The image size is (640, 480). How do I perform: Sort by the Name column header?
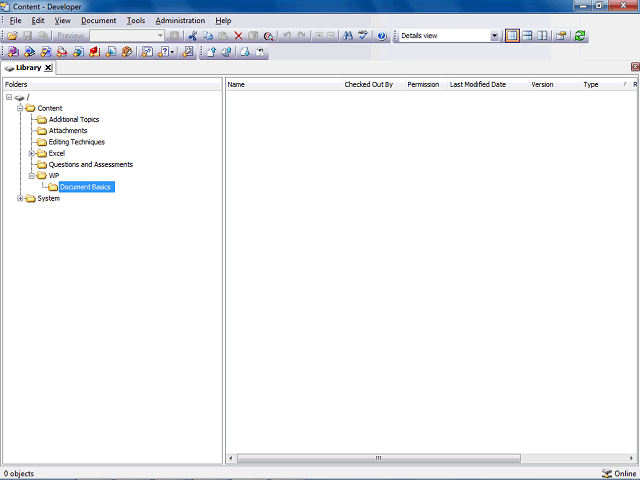pyautogui.click(x=284, y=84)
